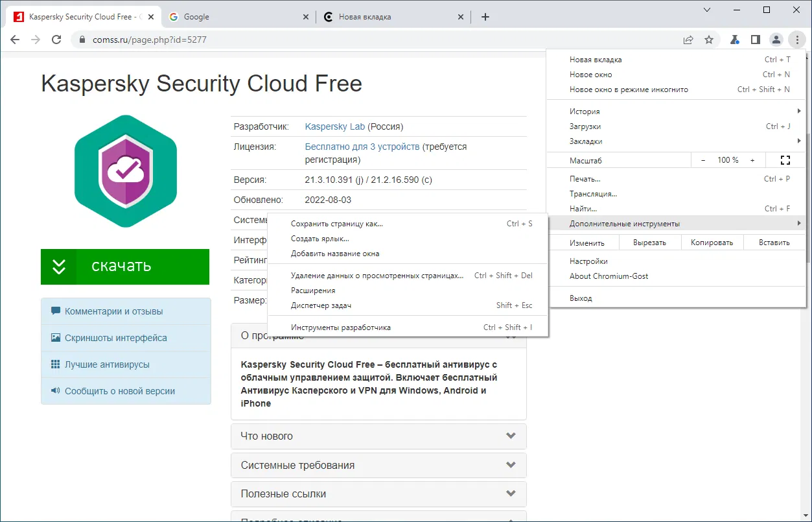This screenshot has width=812, height=522.
Task: Open a new tab with plus button
Action: click(485, 17)
